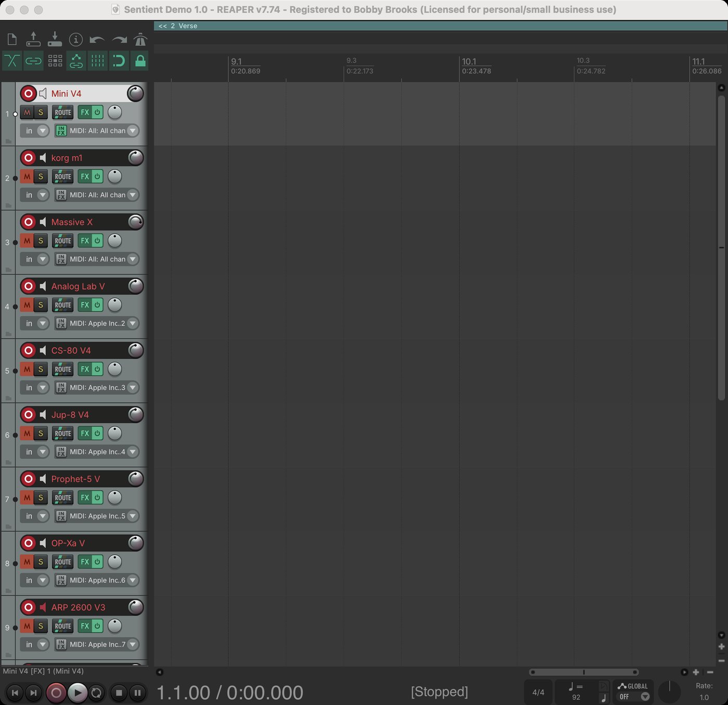Toggle the Repeat loop button
The width and height of the screenshot is (728, 705).
(x=97, y=693)
